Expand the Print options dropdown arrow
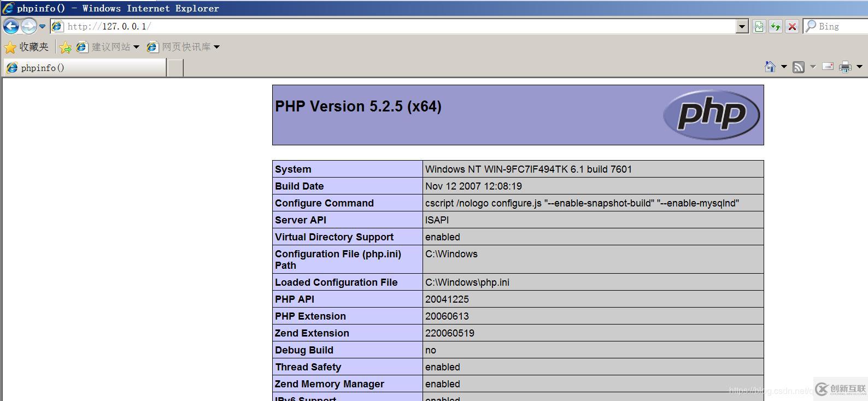The width and height of the screenshot is (868, 401). click(859, 67)
